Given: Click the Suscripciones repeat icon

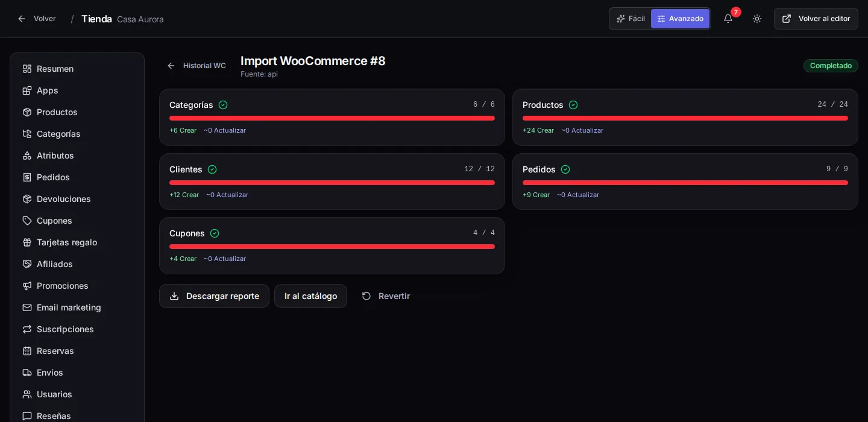Looking at the screenshot, I should coord(27,329).
